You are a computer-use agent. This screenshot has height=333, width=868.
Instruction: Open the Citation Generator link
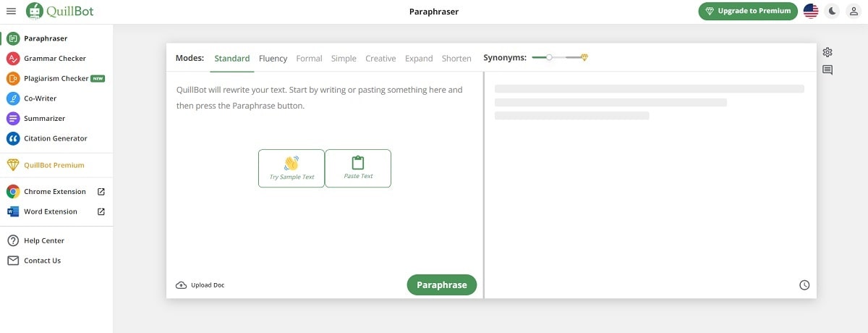point(56,138)
